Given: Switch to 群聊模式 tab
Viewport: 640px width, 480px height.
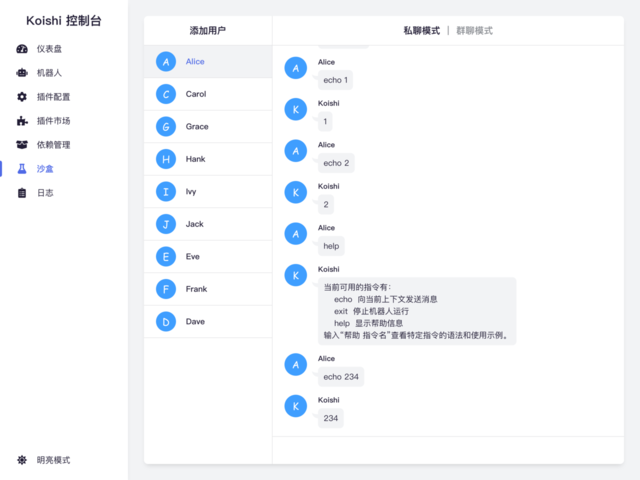Looking at the screenshot, I should (474, 31).
